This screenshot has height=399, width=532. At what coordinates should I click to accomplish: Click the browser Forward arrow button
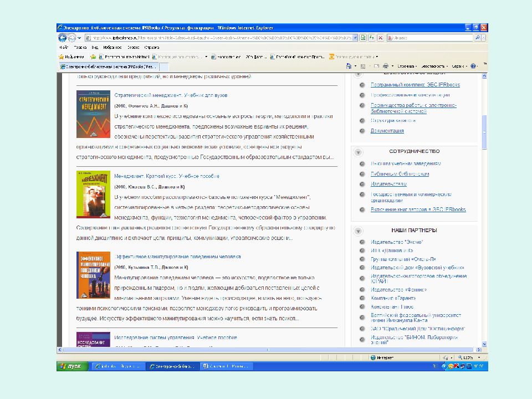[x=71, y=38]
